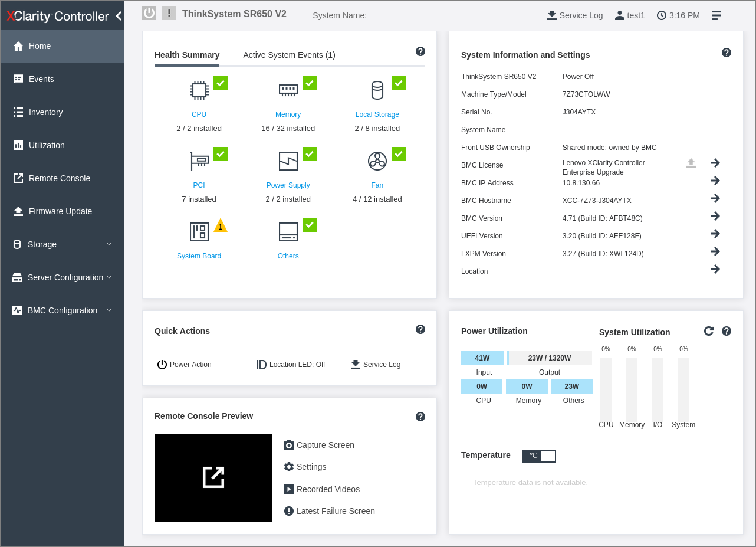Toggle the Location LED: Off action

[x=291, y=365]
